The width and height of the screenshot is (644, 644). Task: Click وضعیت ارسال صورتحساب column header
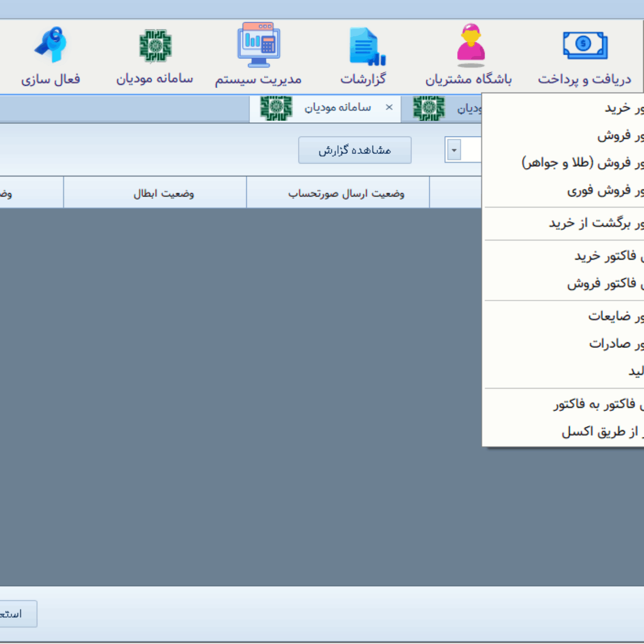pos(346,193)
